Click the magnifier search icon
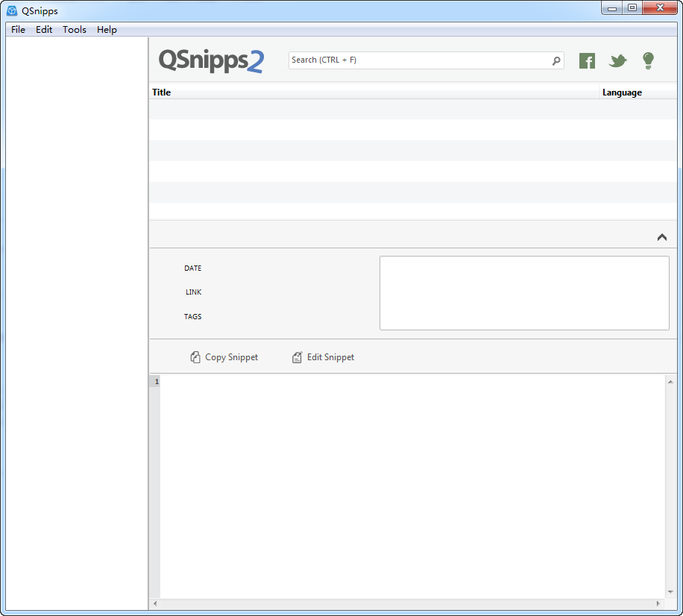The height and width of the screenshot is (616, 683). click(556, 60)
